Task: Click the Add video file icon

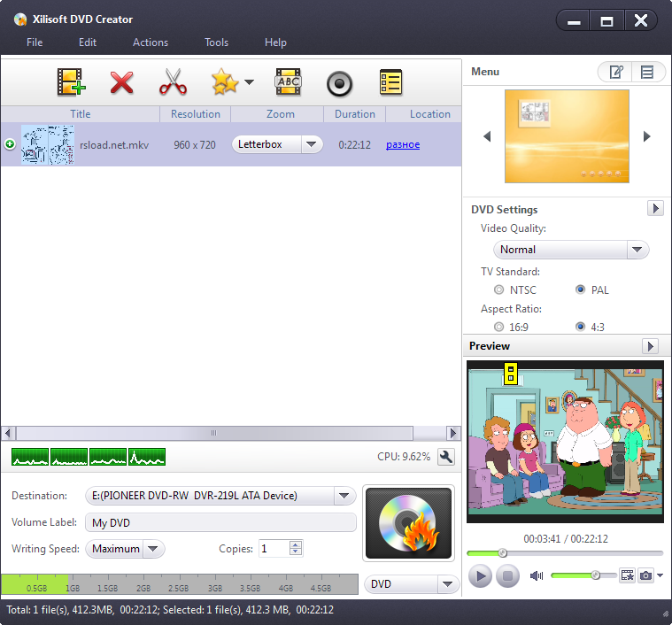Action: 71,81
